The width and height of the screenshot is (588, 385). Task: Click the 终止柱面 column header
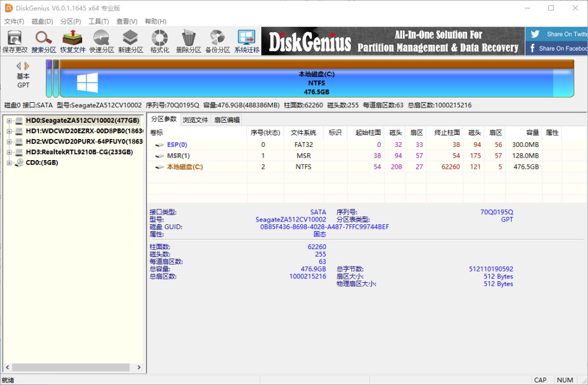[445, 133]
